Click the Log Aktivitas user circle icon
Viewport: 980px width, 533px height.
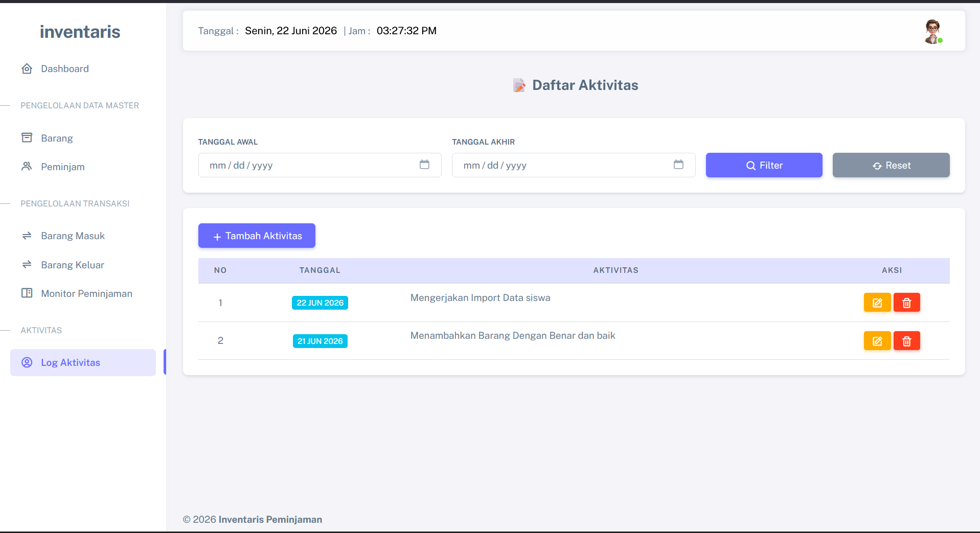[27, 362]
